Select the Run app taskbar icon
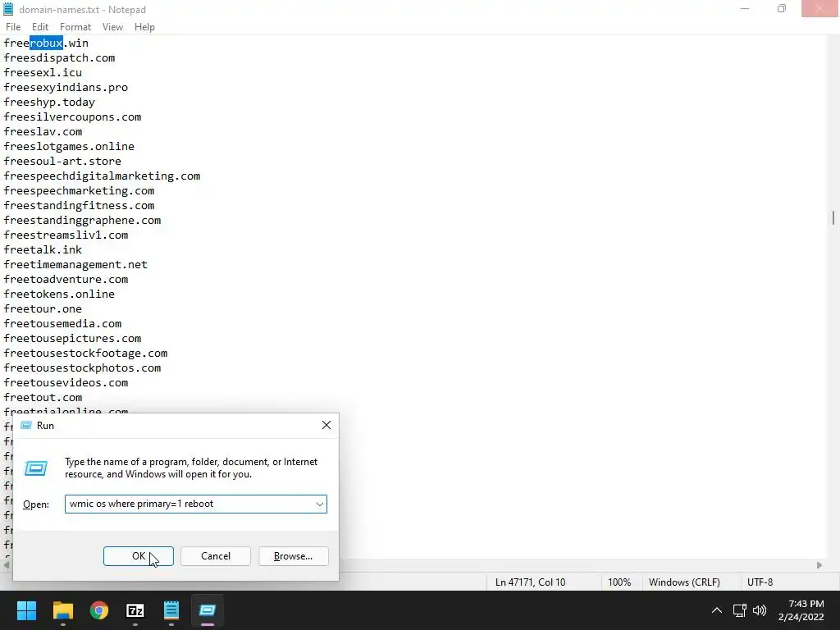Image resolution: width=840 pixels, height=630 pixels. click(208, 610)
